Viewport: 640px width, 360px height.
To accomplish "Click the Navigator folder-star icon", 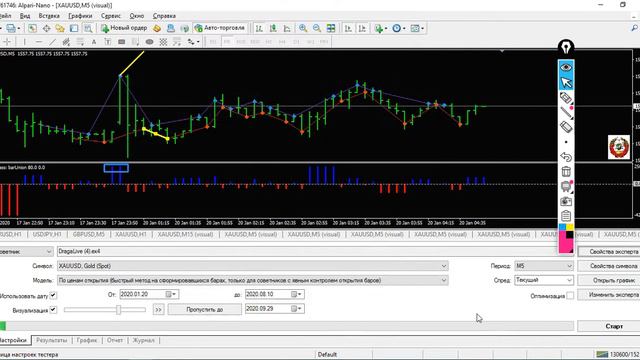I will click(x=60, y=28).
